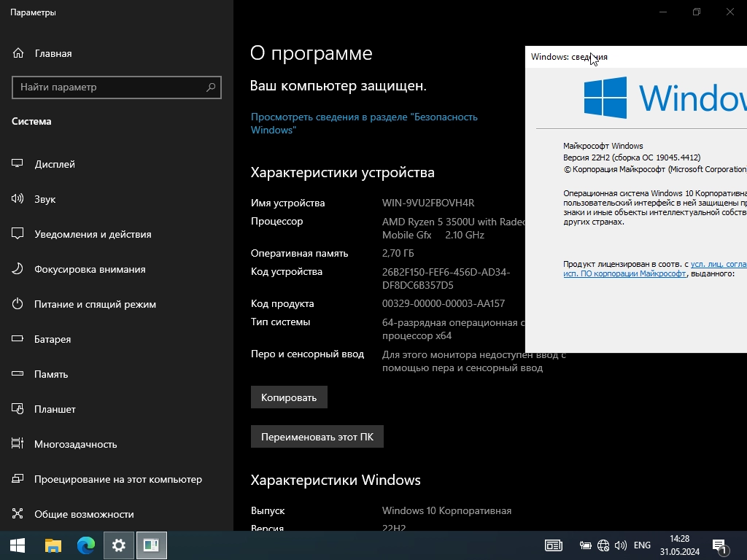Viewport: 747px width, 560px height.
Task: Open Память settings label
Action: click(51, 374)
